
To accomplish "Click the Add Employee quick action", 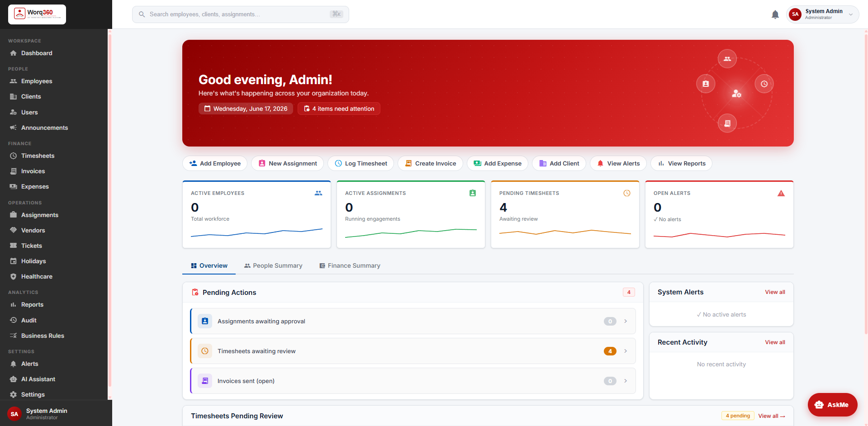I will point(215,164).
